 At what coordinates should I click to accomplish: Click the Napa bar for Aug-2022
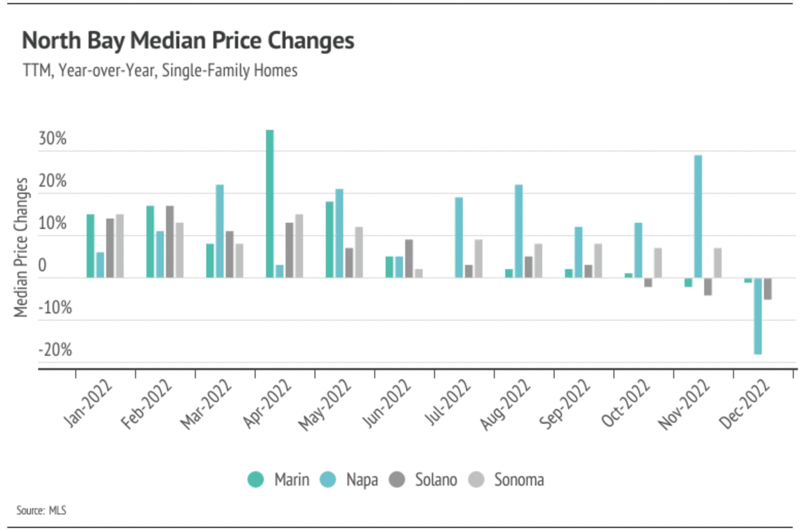pos(519,231)
